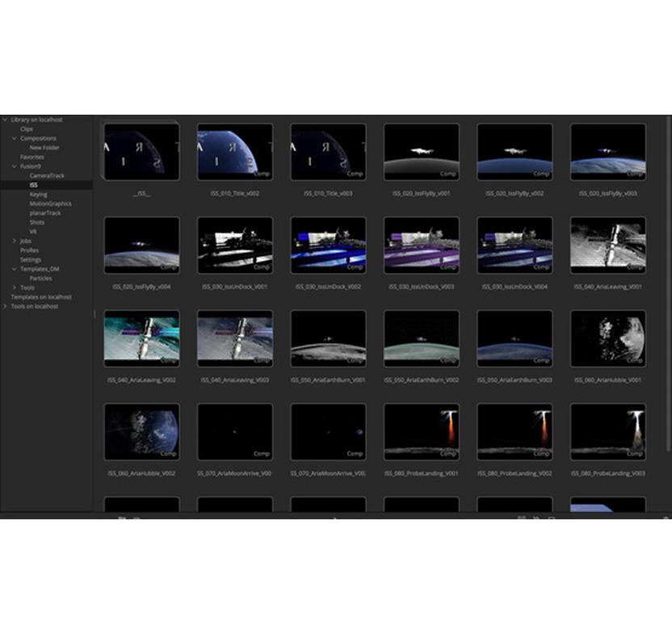This screenshot has height=634, width=672.
Task: Select the ISS_030_IssUnDock_V001 comp thumbnail
Action: [x=235, y=246]
